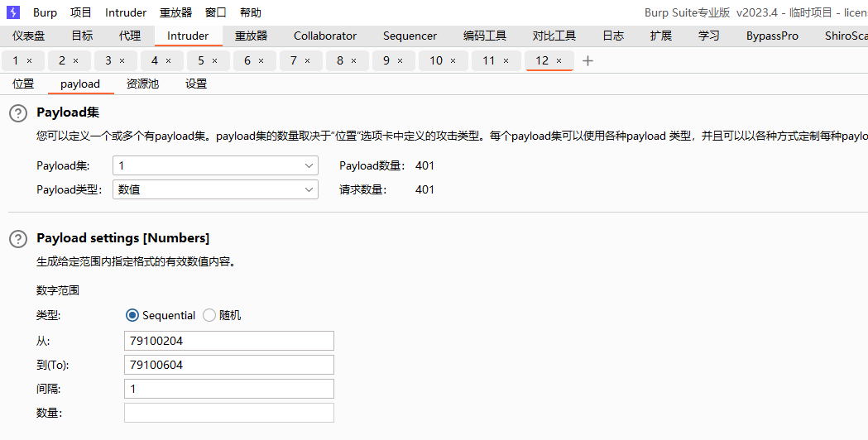The width and height of the screenshot is (868, 440).
Task: Close Intruder tab 9
Action: tap(400, 61)
